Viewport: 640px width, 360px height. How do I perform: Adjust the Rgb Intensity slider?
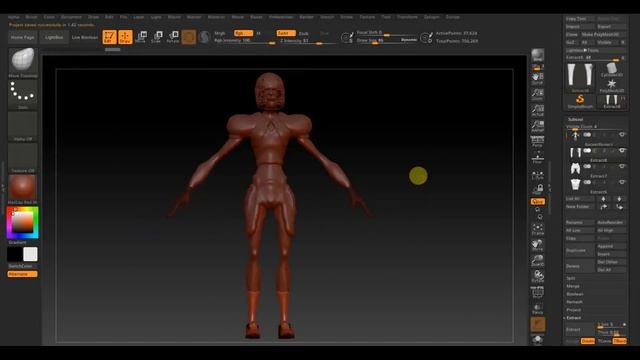(x=244, y=41)
